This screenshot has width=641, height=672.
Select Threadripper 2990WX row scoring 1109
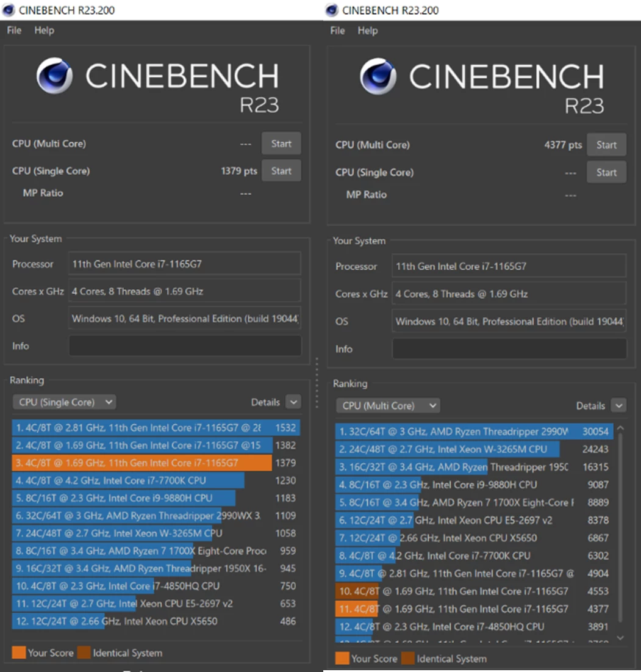(156, 516)
